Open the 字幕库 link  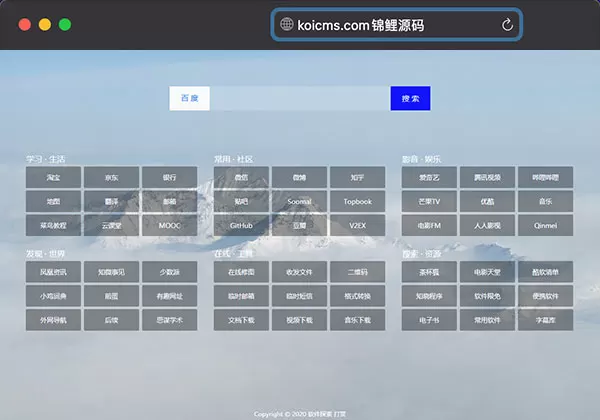coord(546,320)
